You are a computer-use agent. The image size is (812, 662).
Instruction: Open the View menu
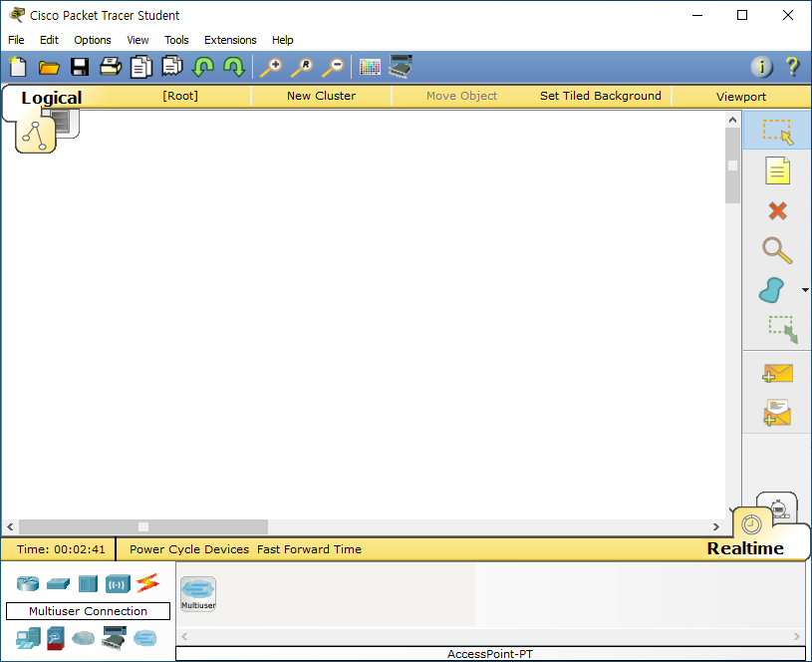point(137,40)
